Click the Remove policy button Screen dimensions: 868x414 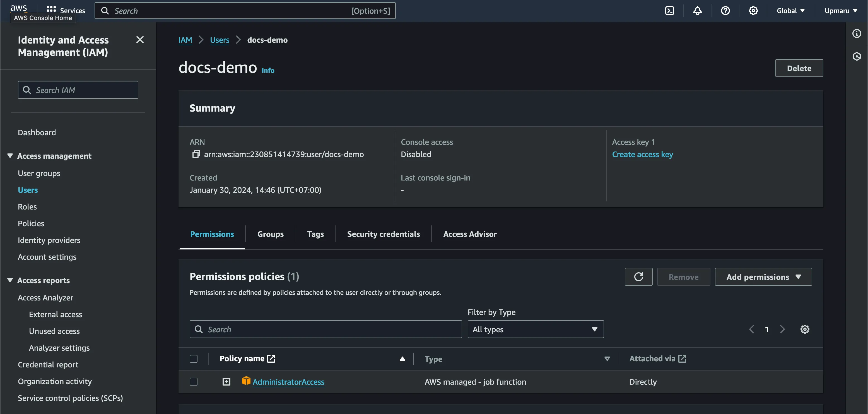pos(683,277)
